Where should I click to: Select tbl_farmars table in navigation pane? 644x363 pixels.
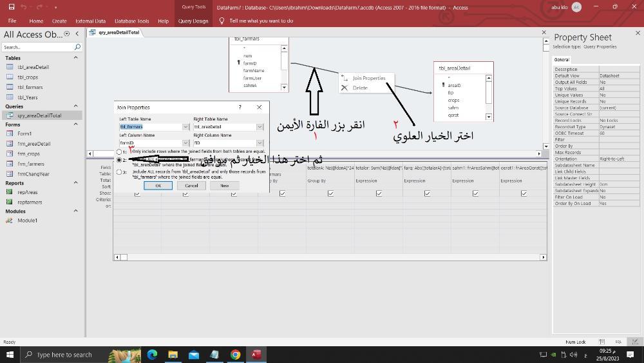tap(30, 87)
